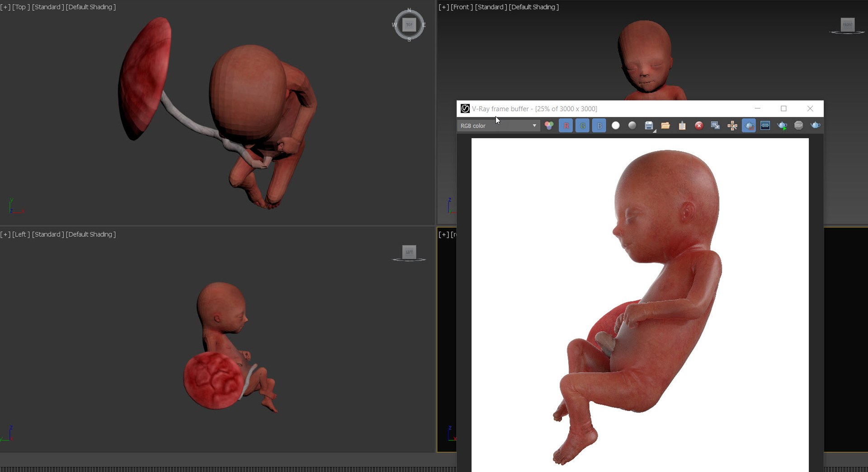The image size is (868, 472).
Task: Click the N compass point on the Top ViewCube
Action: click(x=409, y=10)
